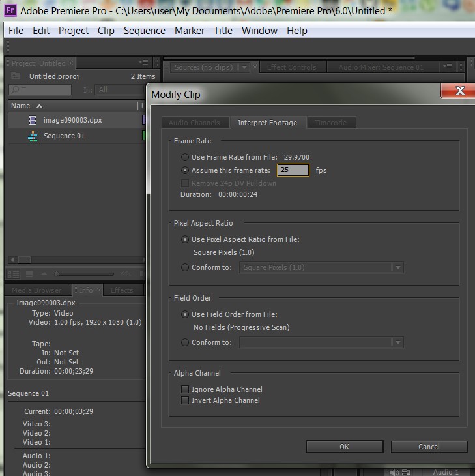Click the zoom out mountain icon
This screenshot has width=475, height=476.
tap(44, 273)
